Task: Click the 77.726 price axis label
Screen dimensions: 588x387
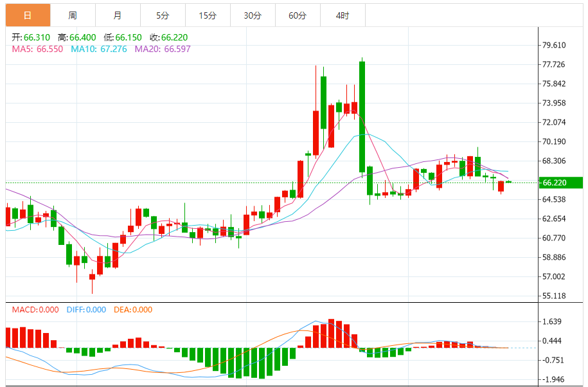Action: point(554,64)
